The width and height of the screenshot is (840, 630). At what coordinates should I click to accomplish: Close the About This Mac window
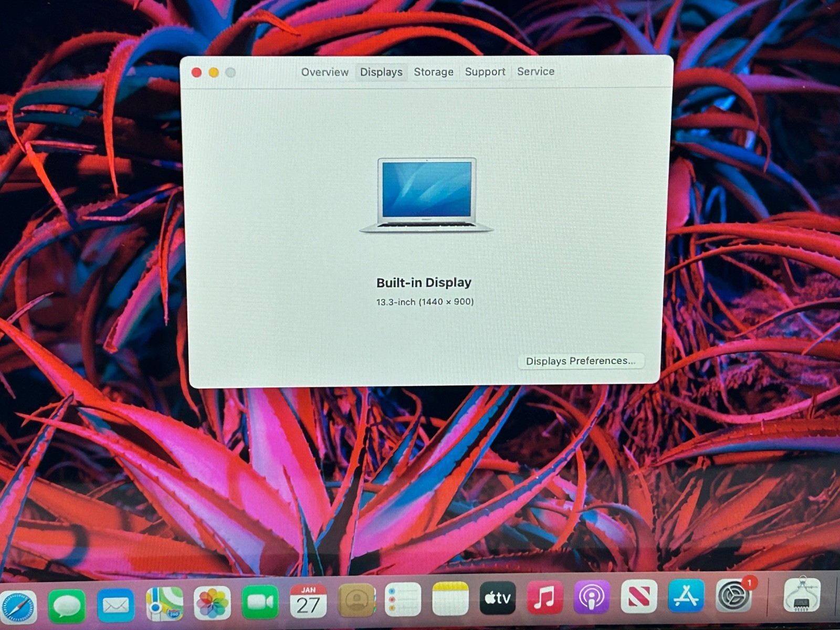pos(197,72)
